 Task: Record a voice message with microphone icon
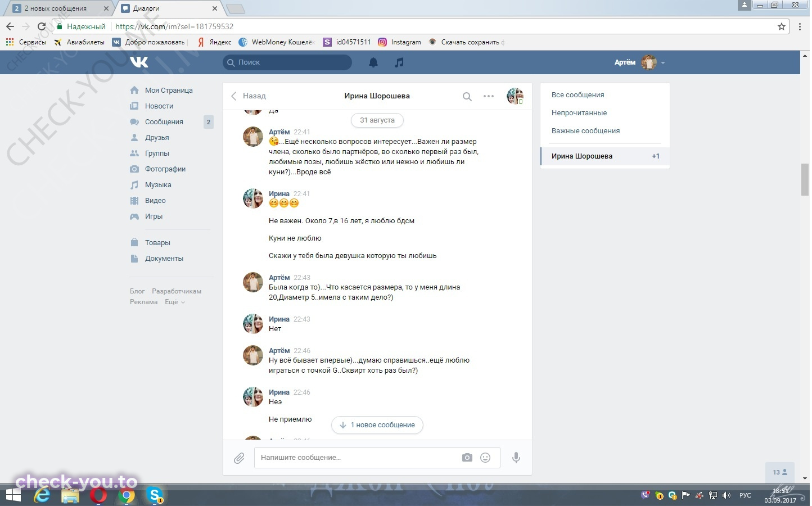(x=516, y=458)
